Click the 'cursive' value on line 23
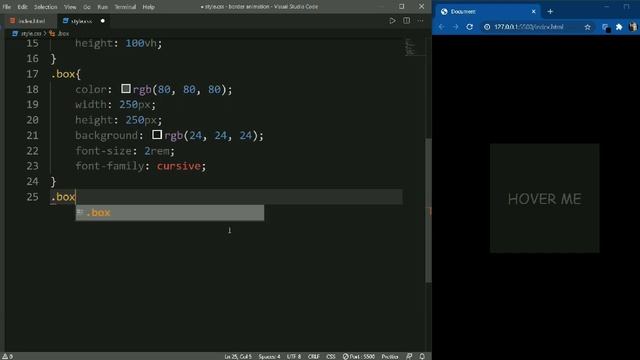This screenshot has width=640, height=360. [x=179, y=166]
